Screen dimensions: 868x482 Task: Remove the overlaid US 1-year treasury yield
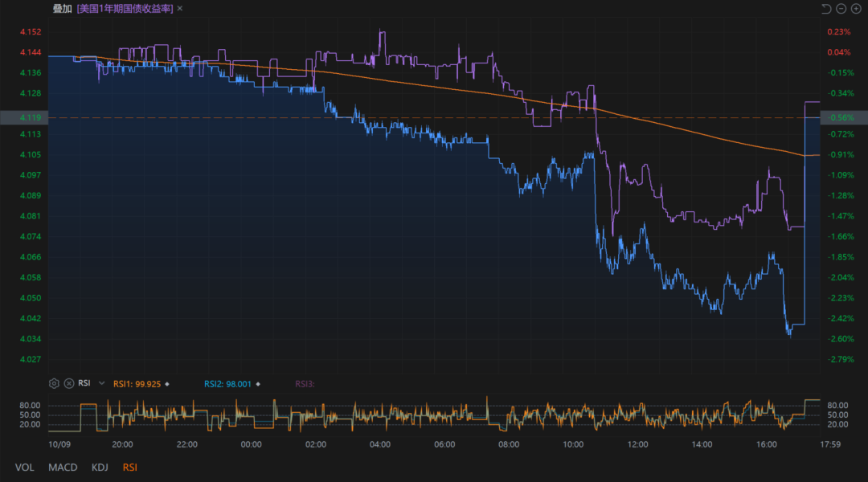pyautogui.click(x=180, y=8)
